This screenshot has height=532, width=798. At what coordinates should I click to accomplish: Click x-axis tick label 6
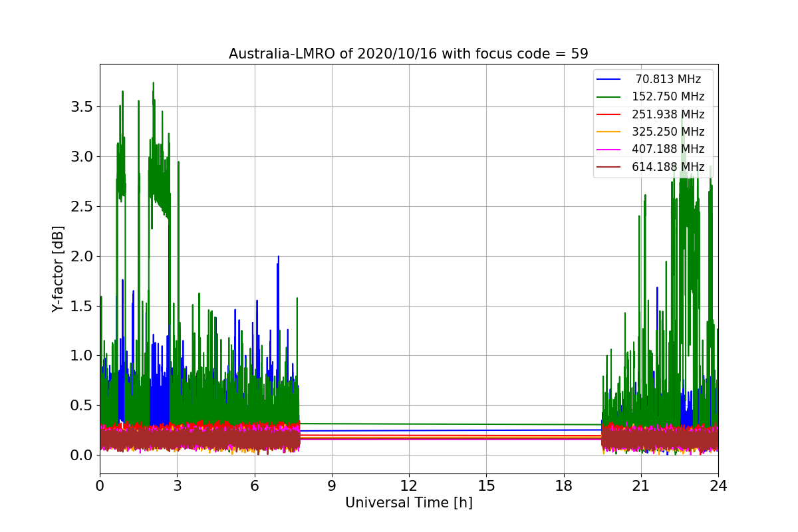coord(254,486)
